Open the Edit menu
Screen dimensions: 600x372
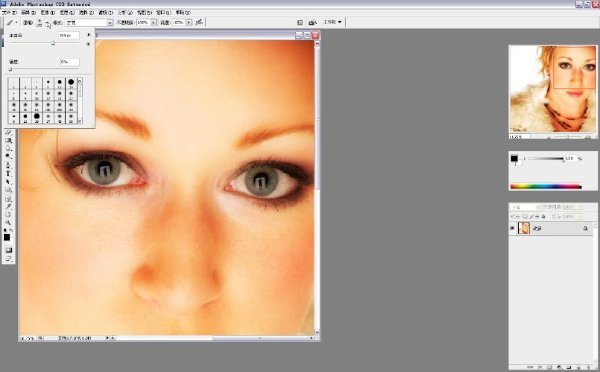[28, 13]
